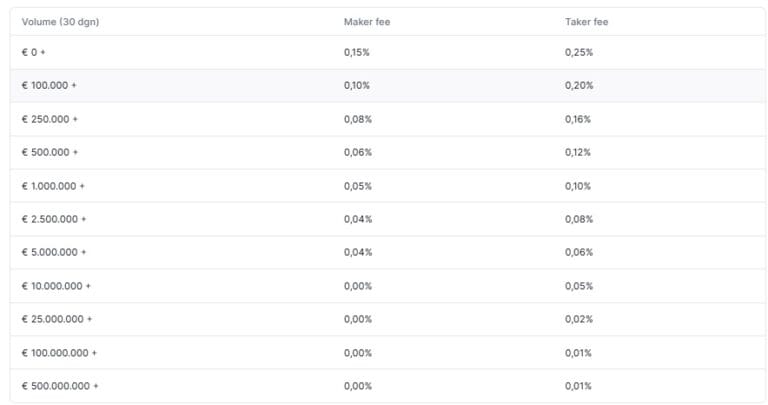Click the 0,15% maker fee value

coord(357,52)
